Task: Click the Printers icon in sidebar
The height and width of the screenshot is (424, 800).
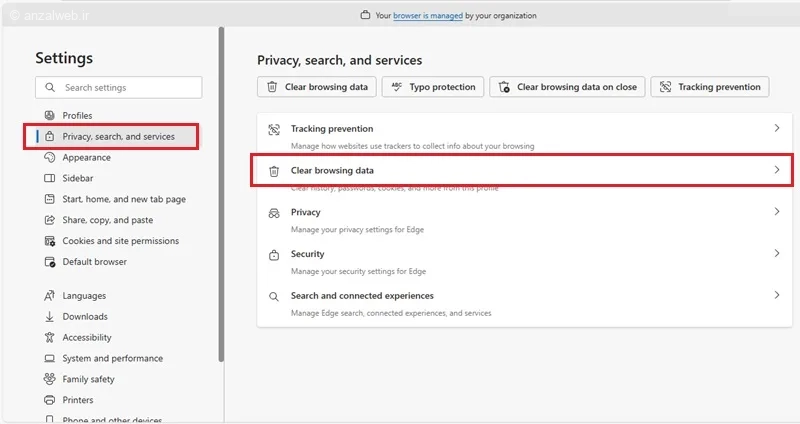Action: tap(50, 400)
